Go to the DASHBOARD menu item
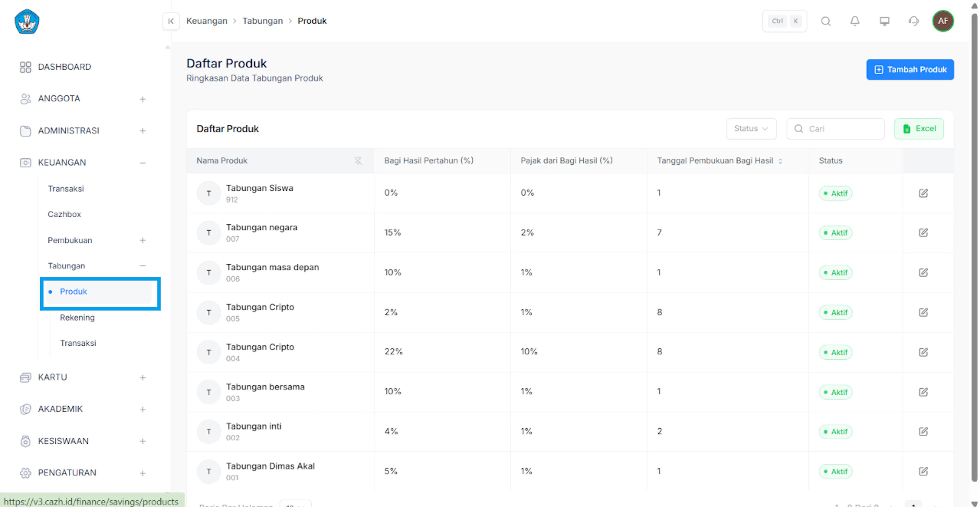 pos(64,67)
